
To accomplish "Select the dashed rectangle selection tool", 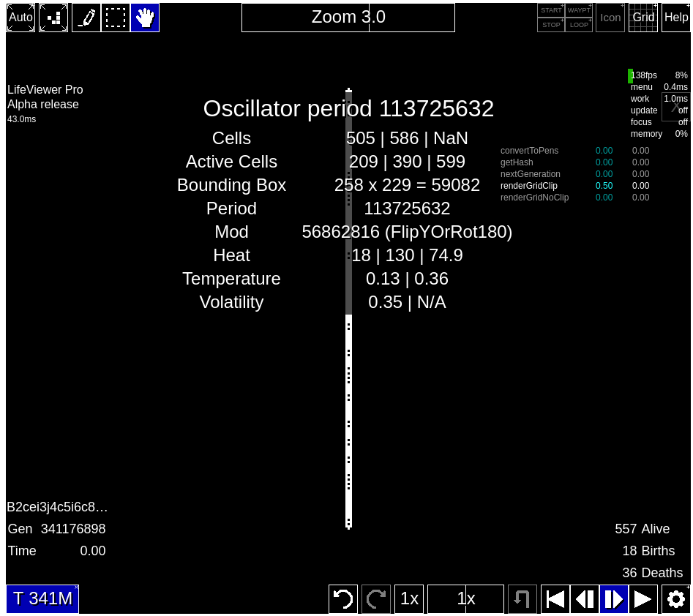I will click(x=116, y=18).
